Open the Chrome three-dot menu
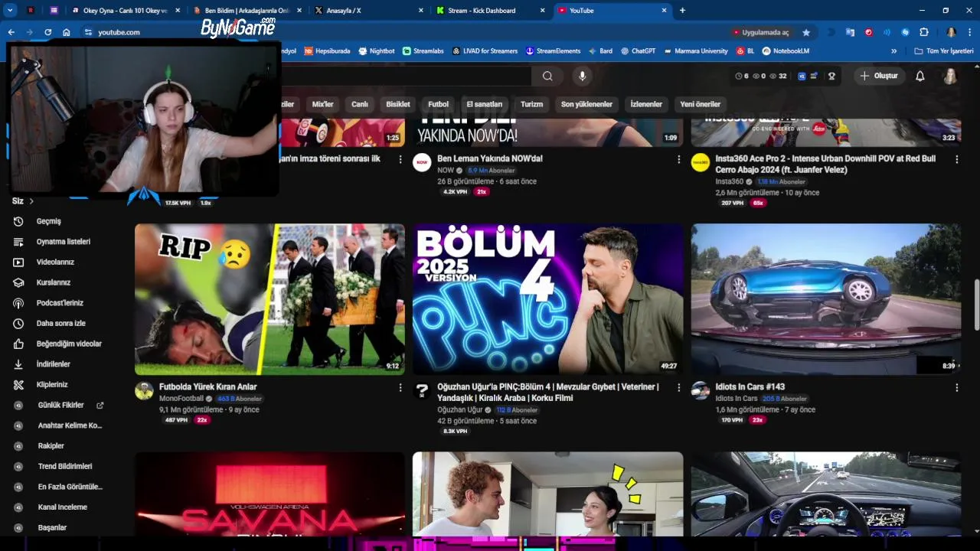 (x=970, y=32)
